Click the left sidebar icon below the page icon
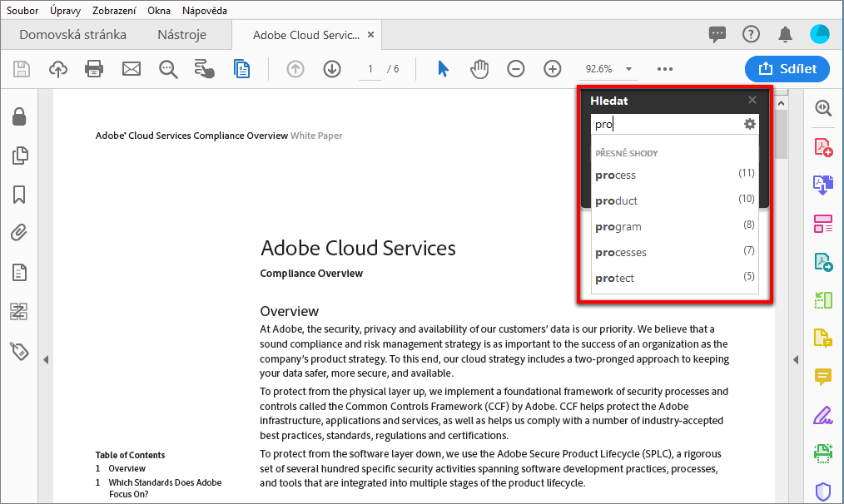This screenshot has width=844, height=504. (x=19, y=311)
